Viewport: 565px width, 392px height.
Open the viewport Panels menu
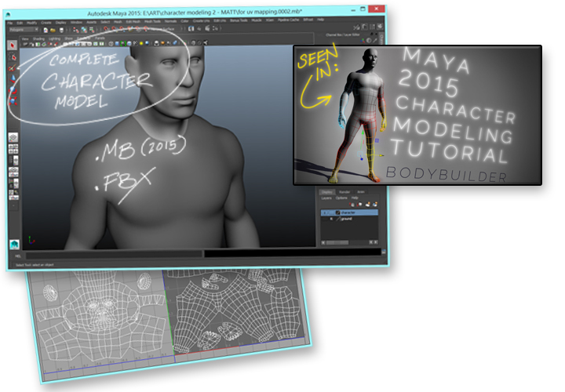(x=100, y=38)
